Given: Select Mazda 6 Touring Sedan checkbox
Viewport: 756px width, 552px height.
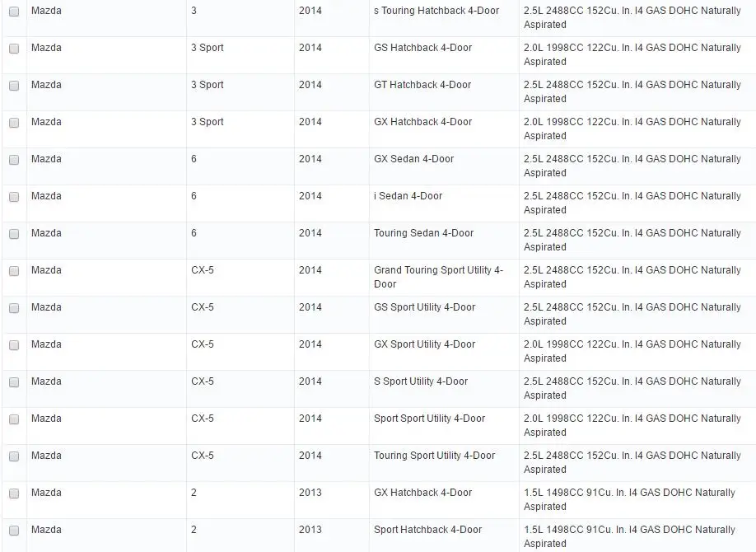Looking at the screenshot, I should click(x=14, y=234).
